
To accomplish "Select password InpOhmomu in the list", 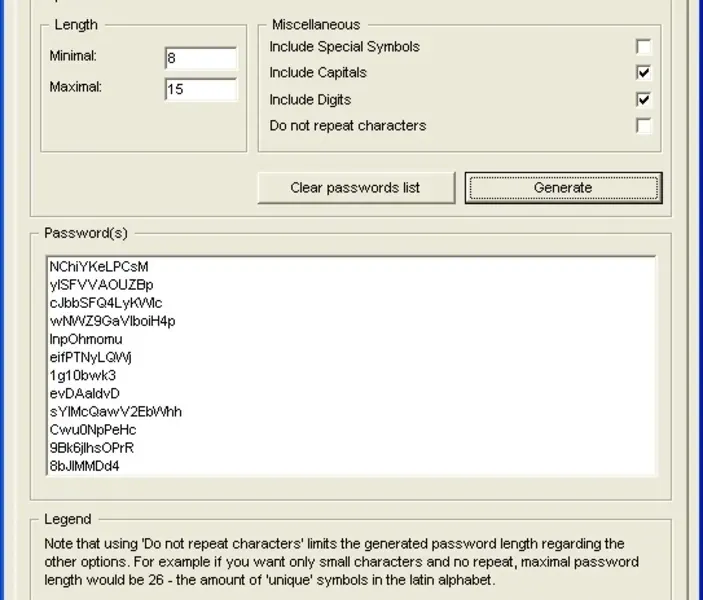I will (x=86, y=339).
